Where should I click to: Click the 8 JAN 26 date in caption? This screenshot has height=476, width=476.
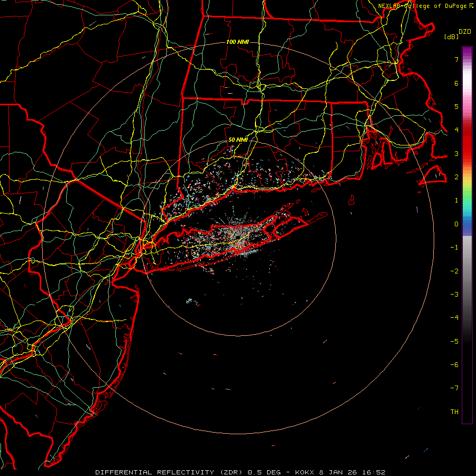[338, 472]
